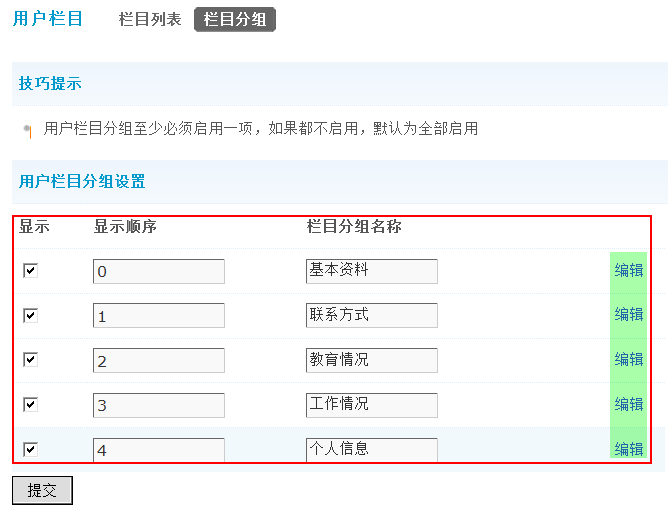The width and height of the screenshot is (668, 512).
Task: Uncheck display checkbox for 基本资料
Action: (30, 270)
